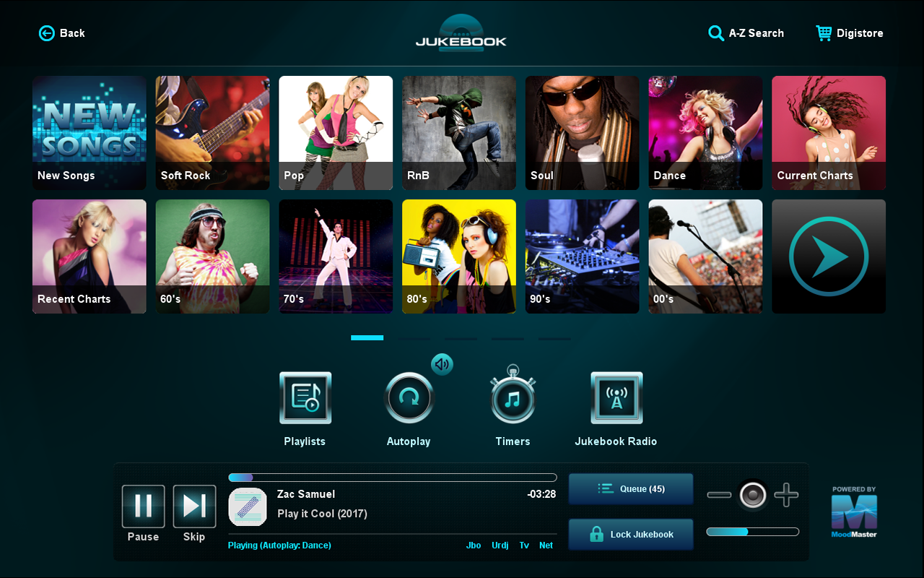Jump to the second page indicator
The width and height of the screenshot is (924, 578).
[414, 337]
